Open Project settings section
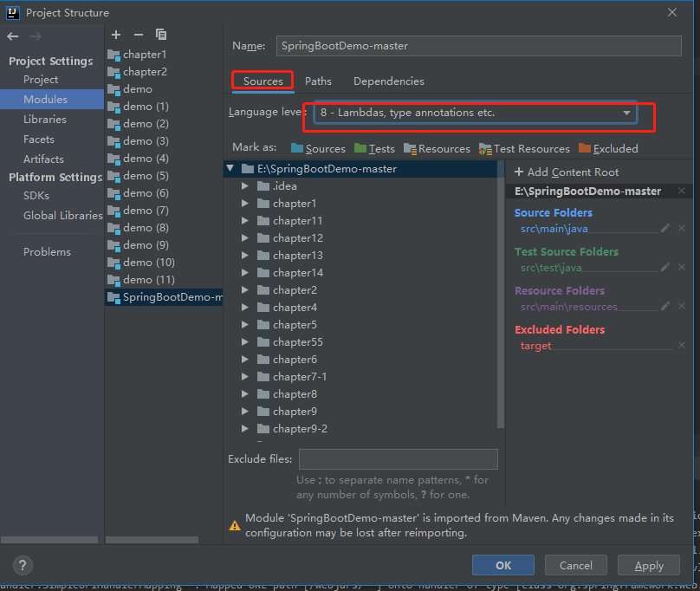Viewport: 700px width, 591px height. coord(41,80)
